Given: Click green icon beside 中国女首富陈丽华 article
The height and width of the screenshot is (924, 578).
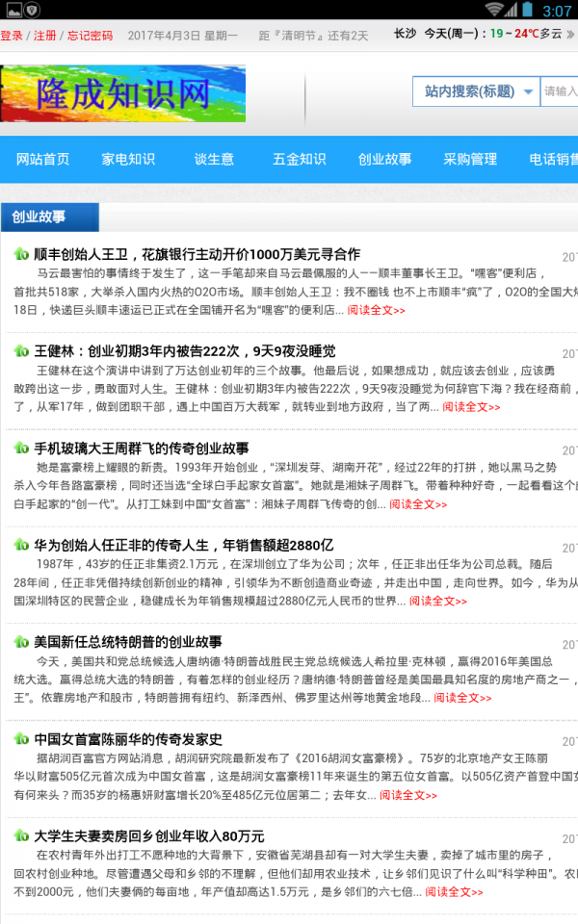Looking at the screenshot, I should (x=21, y=738).
